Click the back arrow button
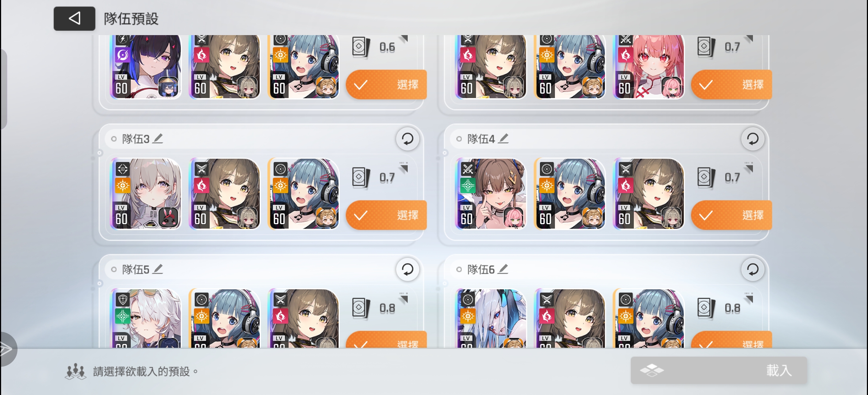868x395 pixels. 75,18
